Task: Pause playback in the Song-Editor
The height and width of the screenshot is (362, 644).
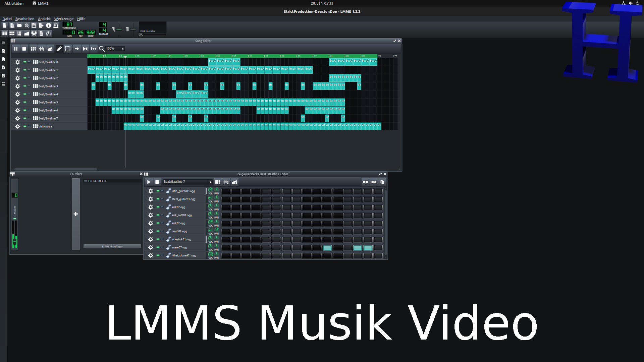Action: point(16,49)
